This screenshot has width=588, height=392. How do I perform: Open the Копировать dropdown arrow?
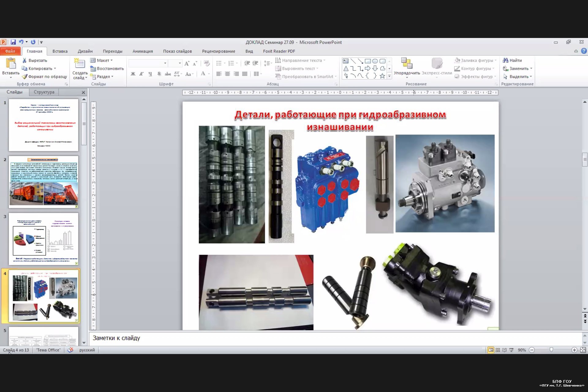(x=55, y=69)
